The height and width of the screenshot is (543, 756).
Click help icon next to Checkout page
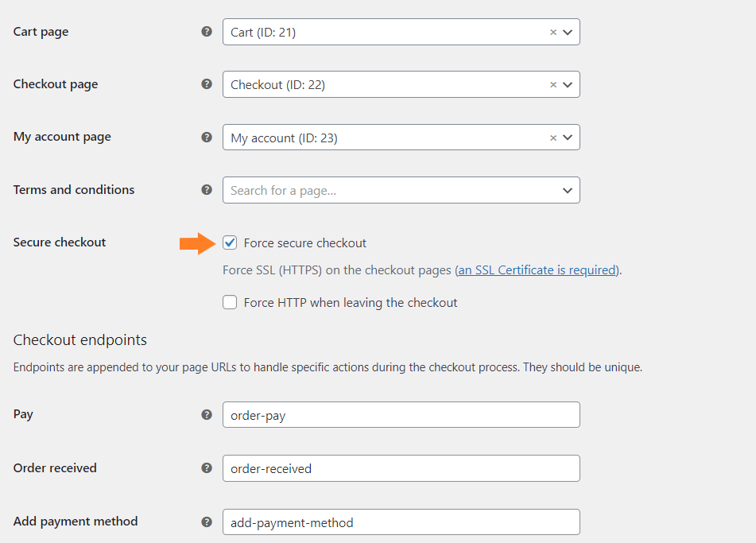click(x=207, y=84)
